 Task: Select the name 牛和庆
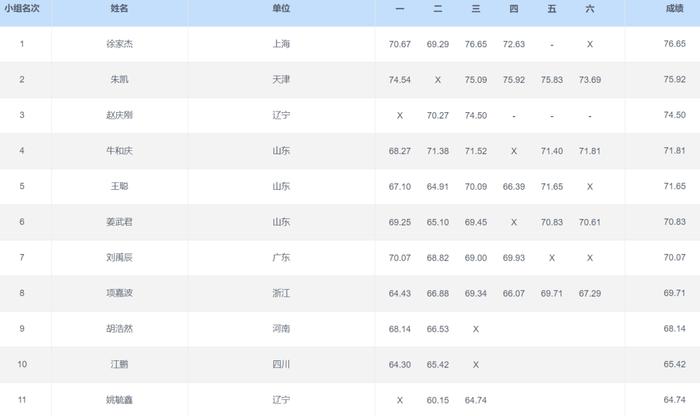coord(119,151)
